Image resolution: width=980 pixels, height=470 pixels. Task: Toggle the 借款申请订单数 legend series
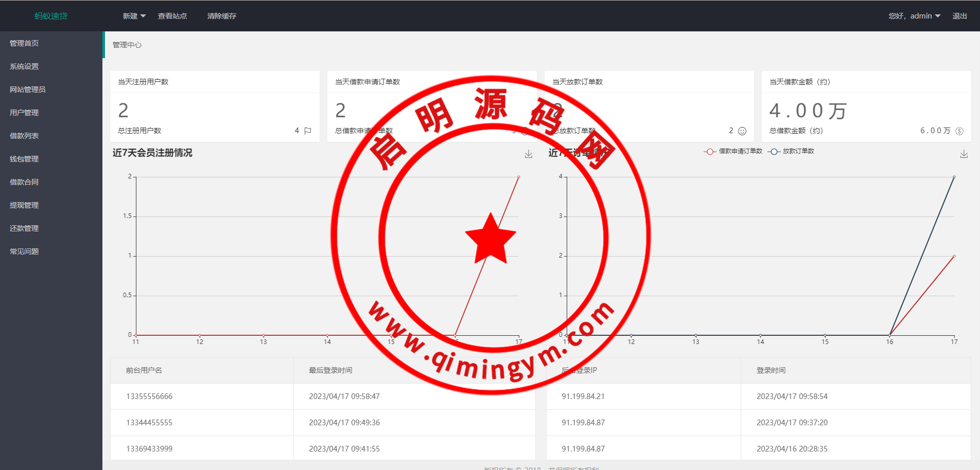point(733,151)
